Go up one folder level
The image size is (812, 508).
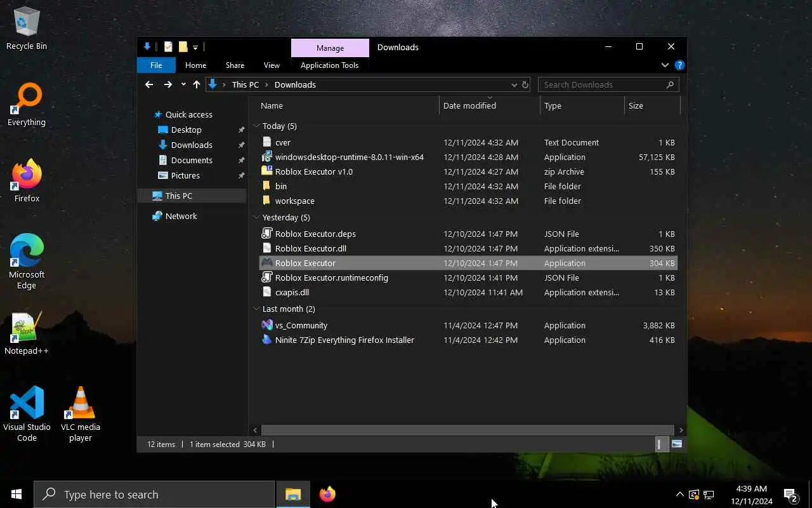pos(197,84)
